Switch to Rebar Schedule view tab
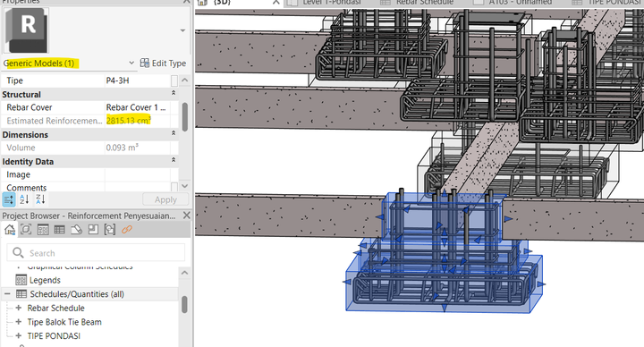The width and height of the screenshot is (644, 347). click(425, 3)
